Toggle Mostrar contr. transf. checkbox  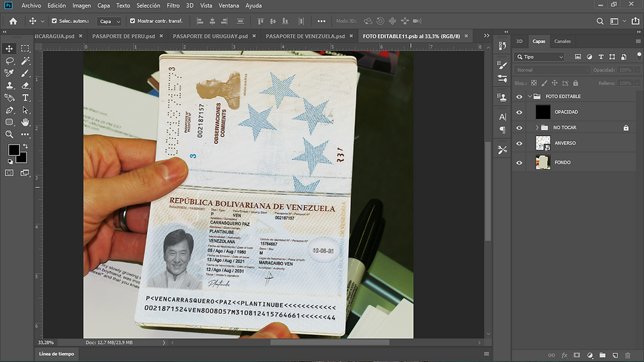click(x=132, y=20)
